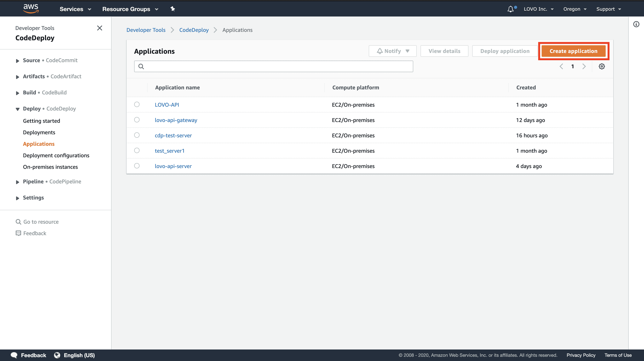Screen dimensions: 644x361
Task: Select the test_server1 radio button
Action: point(137,150)
